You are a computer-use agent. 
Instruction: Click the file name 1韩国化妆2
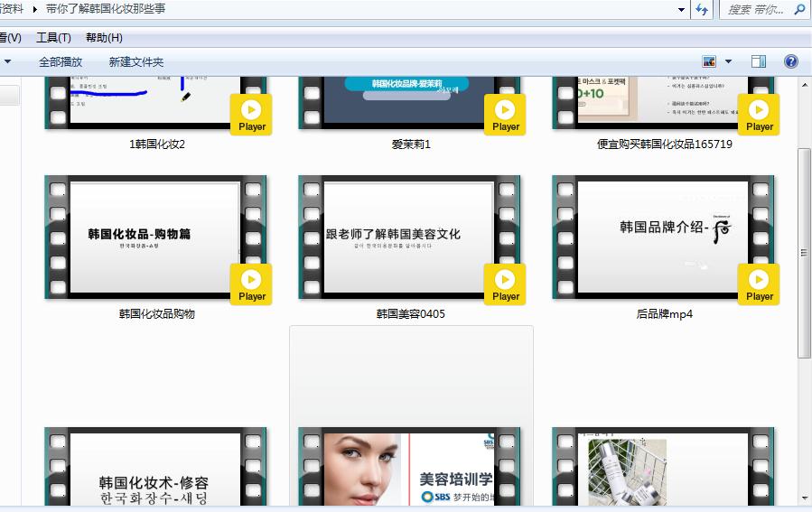coord(157,144)
